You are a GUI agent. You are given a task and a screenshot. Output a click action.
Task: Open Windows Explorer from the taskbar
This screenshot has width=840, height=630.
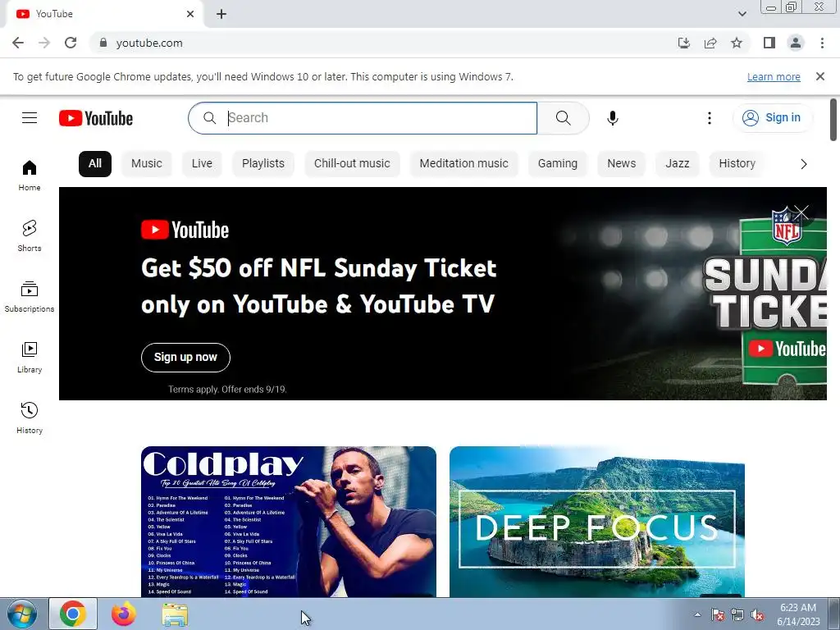pyautogui.click(x=175, y=614)
